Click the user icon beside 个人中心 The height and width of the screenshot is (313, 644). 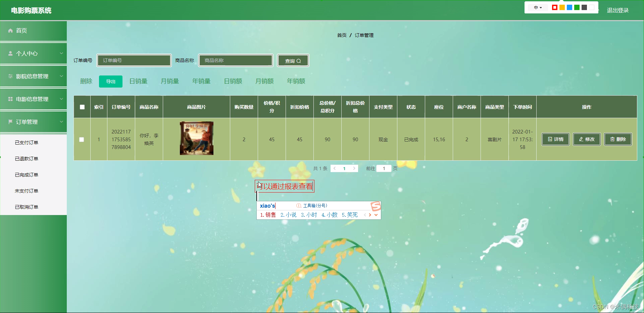[10, 53]
